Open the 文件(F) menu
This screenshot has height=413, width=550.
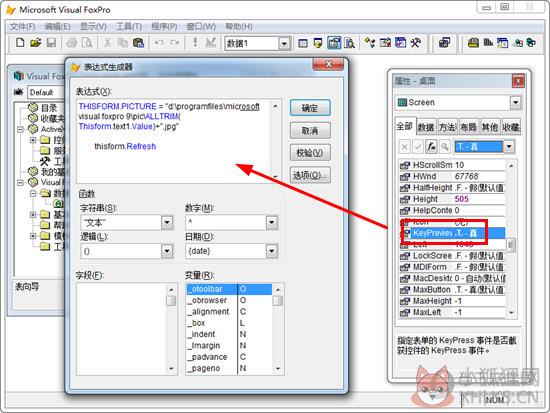22,27
